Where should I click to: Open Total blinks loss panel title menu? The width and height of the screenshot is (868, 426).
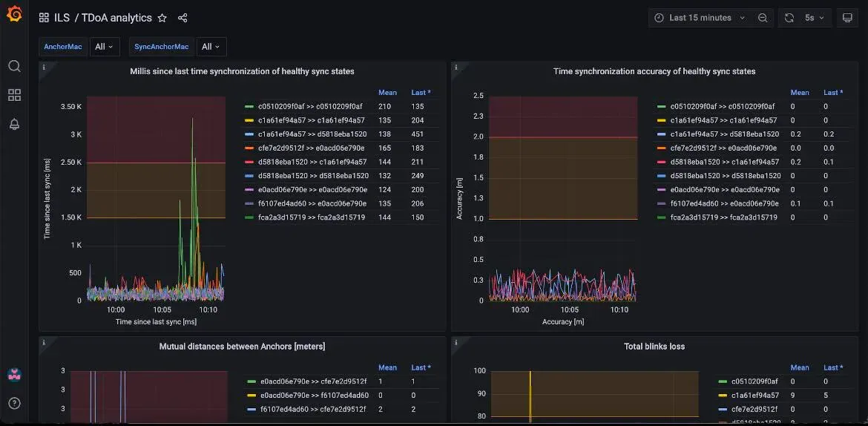point(654,347)
